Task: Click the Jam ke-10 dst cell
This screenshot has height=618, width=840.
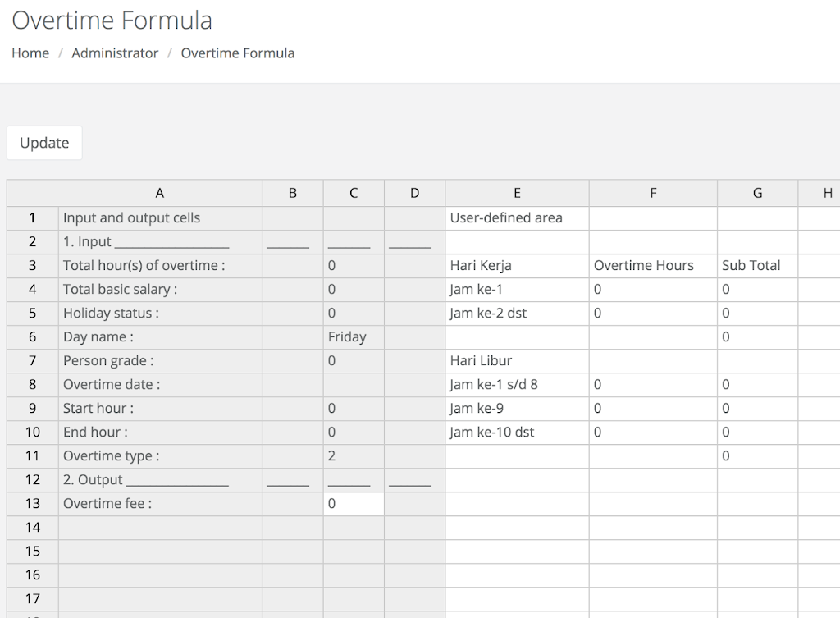Action: (517, 432)
